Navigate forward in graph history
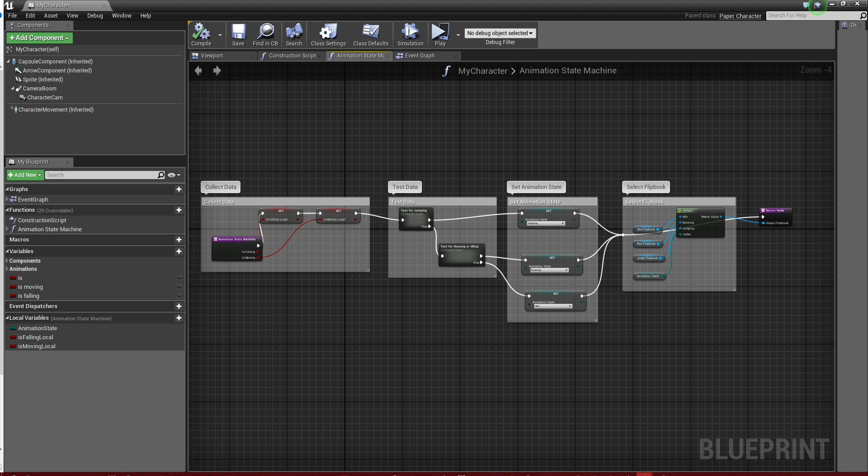868x476 pixels. [x=217, y=71]
